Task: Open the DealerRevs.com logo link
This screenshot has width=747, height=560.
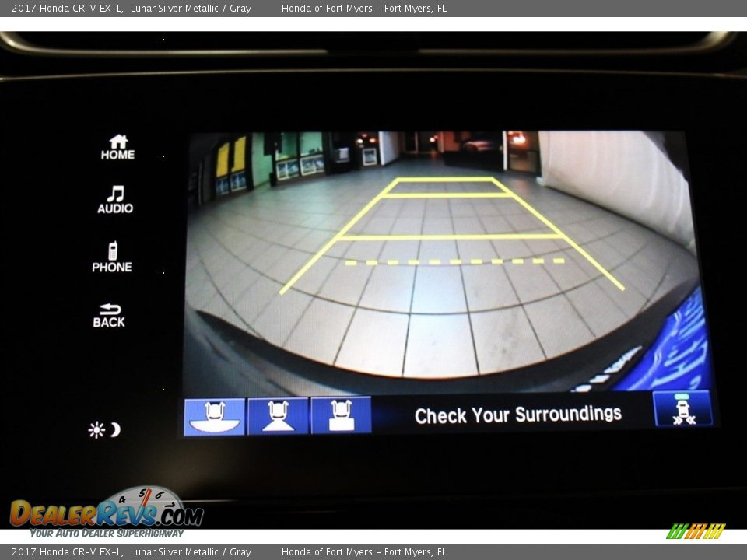Action: pos(107,511)
